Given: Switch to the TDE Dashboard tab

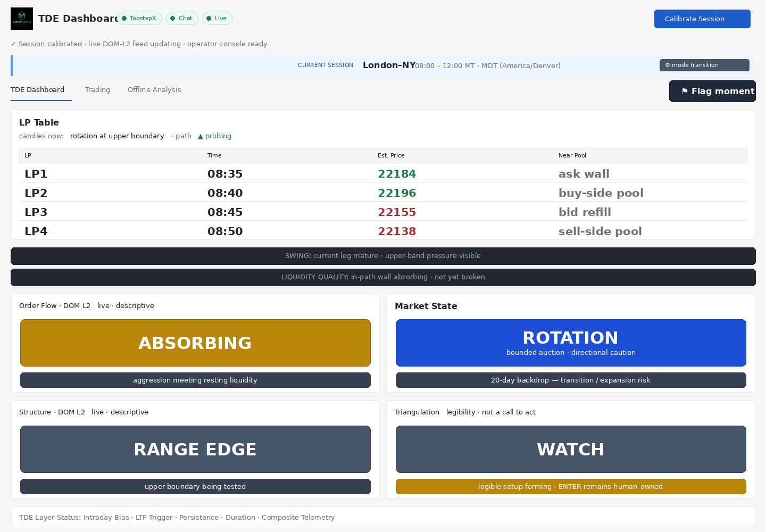Looking at the screenshot, I should click(38, 89).
